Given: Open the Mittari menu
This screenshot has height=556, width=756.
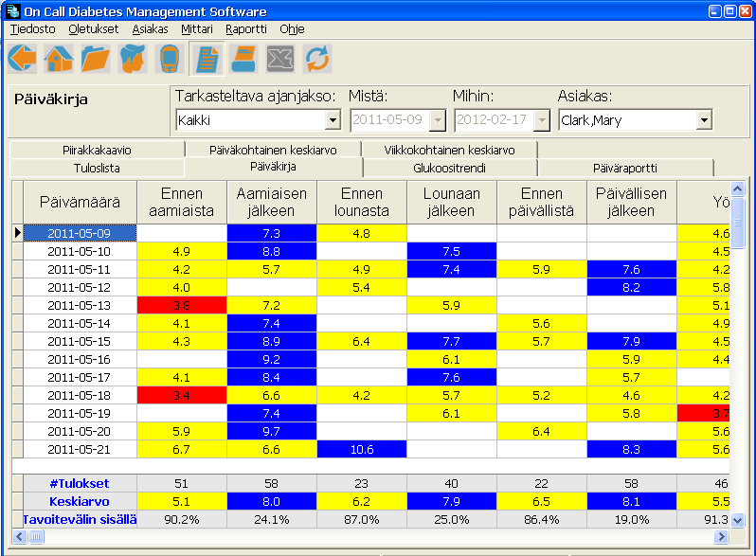Looking at the screenshot, I should (x=197, y=29).
